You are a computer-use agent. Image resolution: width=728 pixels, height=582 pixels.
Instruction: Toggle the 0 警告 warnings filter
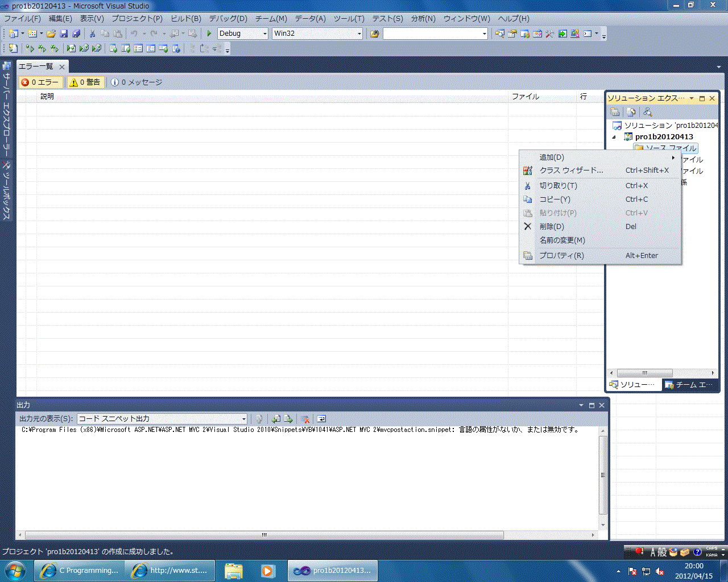click(x=85, y=82)
